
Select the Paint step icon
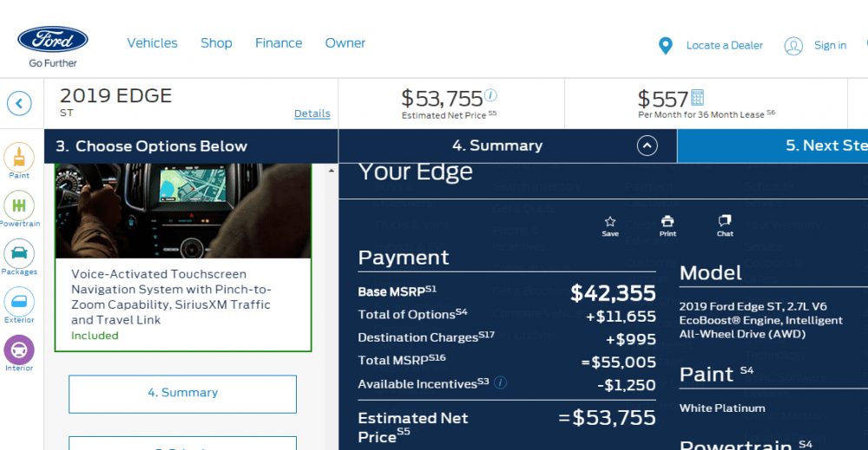pyautogui.click(x=19, y=157)
